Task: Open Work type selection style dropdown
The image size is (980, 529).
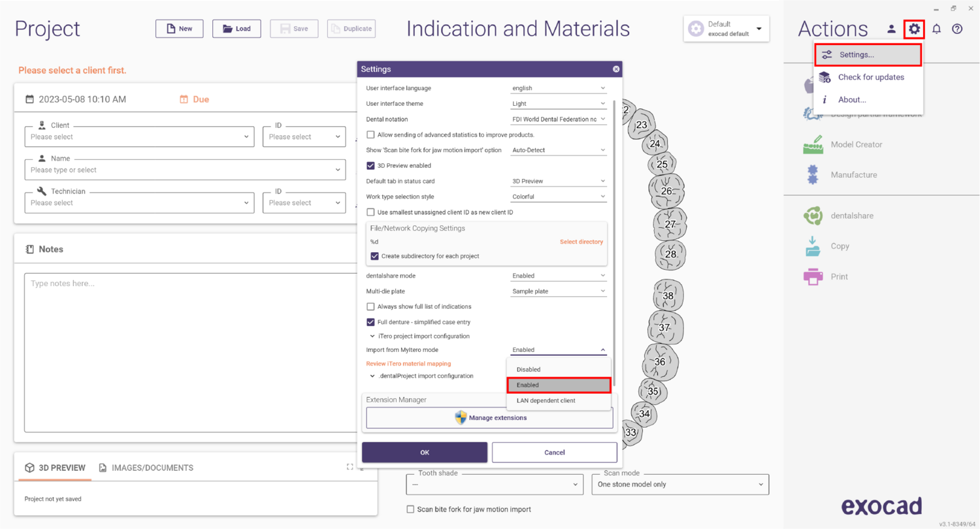Action: point(559,197)
